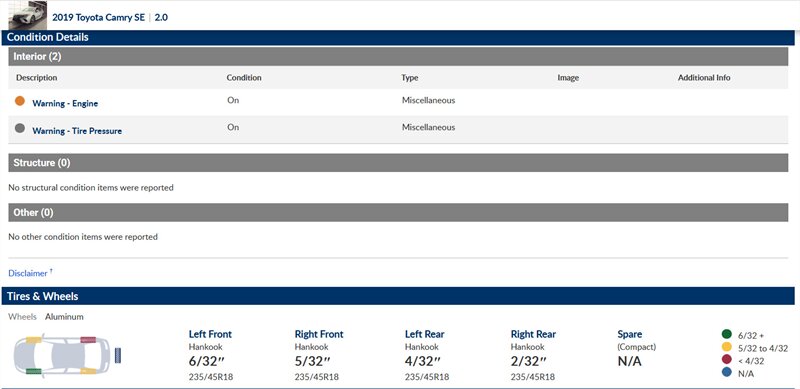Click the Spare N/A value

[x=629, y=361]
